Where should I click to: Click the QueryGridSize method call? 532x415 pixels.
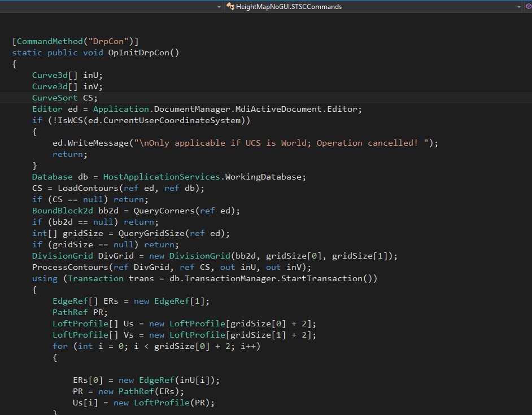[x=151, y=233]
